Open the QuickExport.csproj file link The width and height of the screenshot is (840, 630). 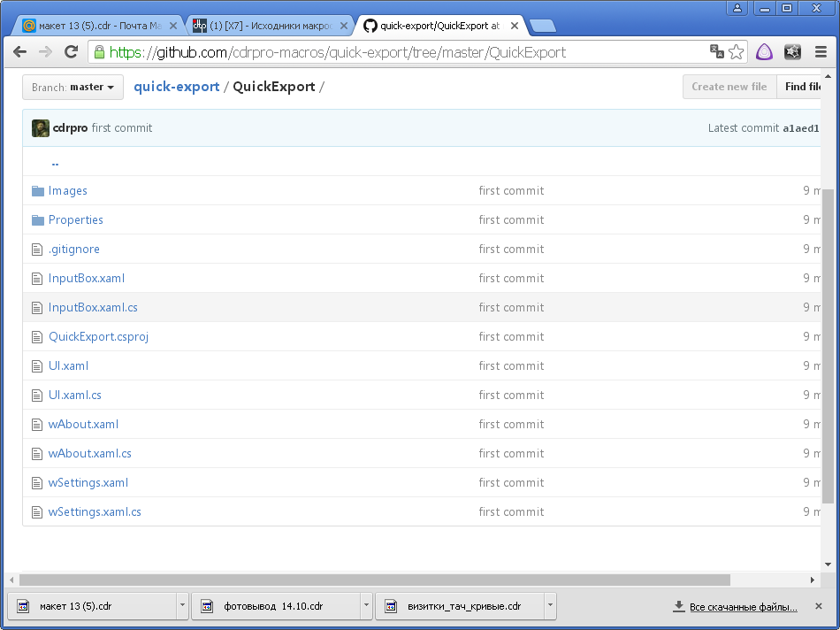(98, 337)
